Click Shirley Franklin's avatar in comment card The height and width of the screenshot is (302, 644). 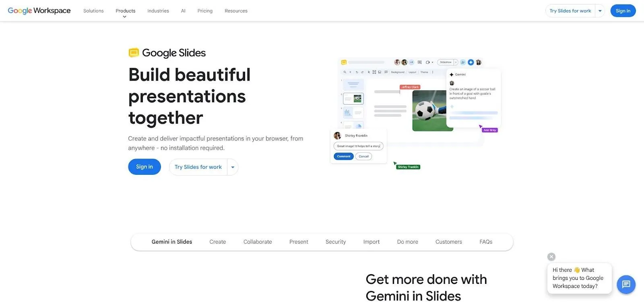tap(338, 136)
